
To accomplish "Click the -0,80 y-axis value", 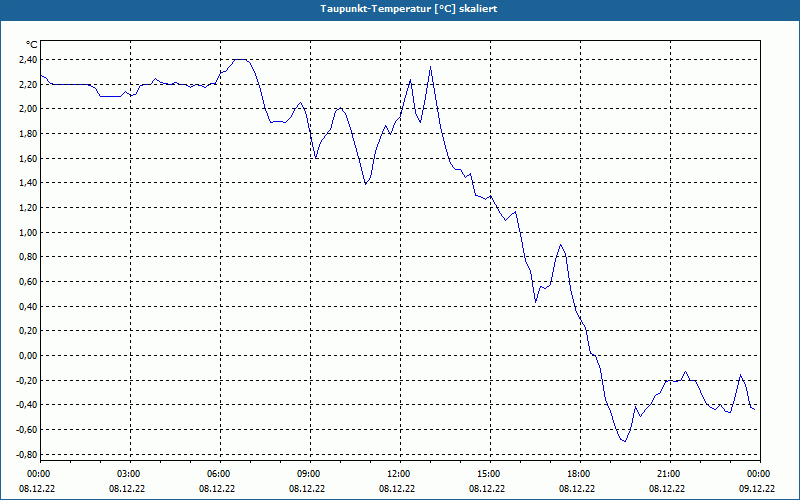I will tap(26, 454).
